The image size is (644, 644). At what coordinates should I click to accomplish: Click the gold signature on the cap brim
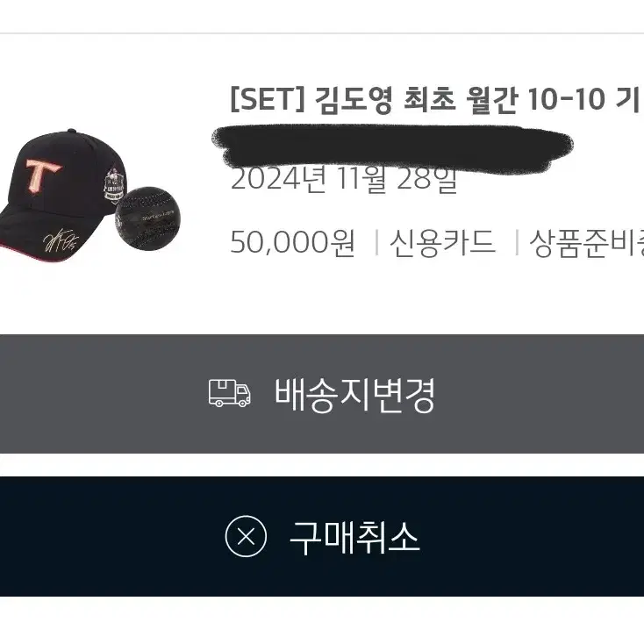pos(61,240)
